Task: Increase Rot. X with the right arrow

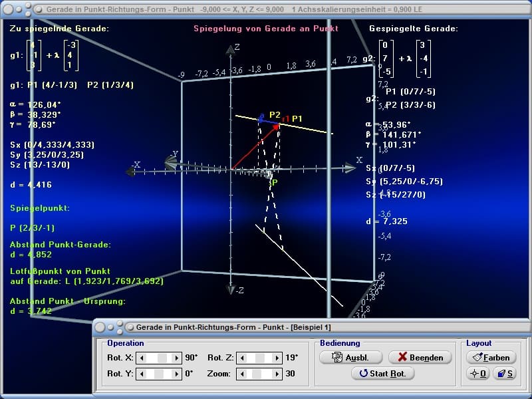Action: [176, 358]
